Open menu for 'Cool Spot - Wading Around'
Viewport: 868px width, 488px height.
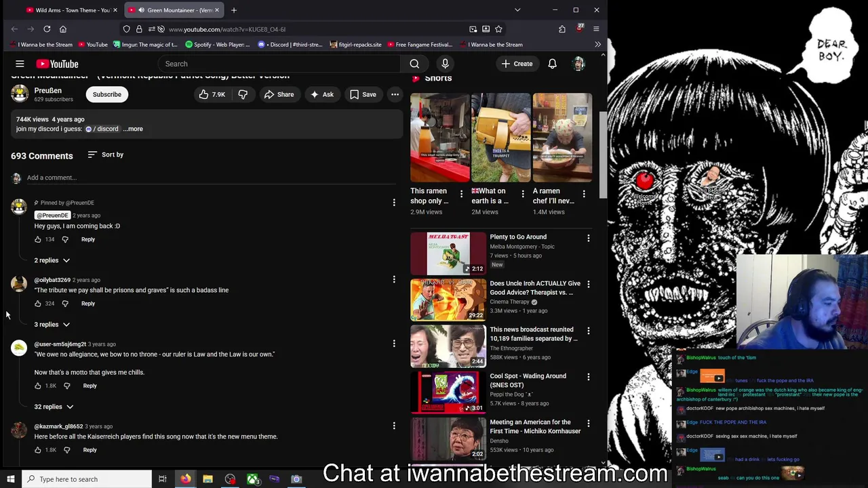point(589,377)
